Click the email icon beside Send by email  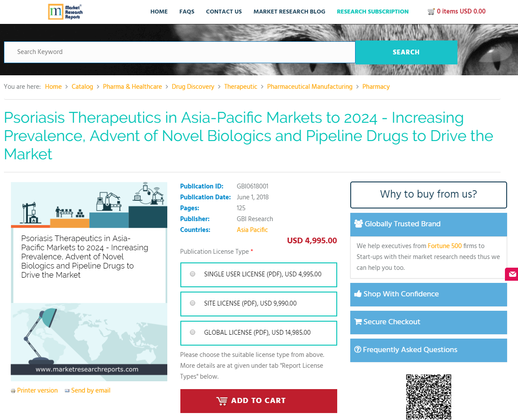pyautogui.click(x=68, y=390)
